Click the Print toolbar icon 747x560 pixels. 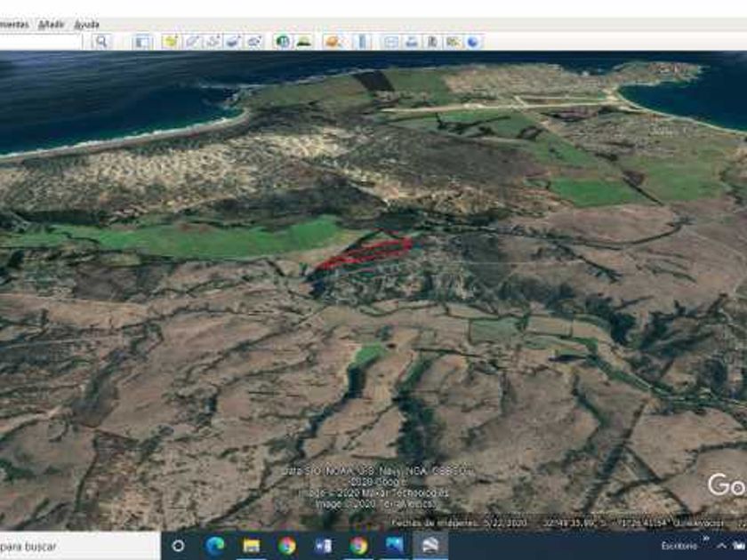(x=412, y=41)
